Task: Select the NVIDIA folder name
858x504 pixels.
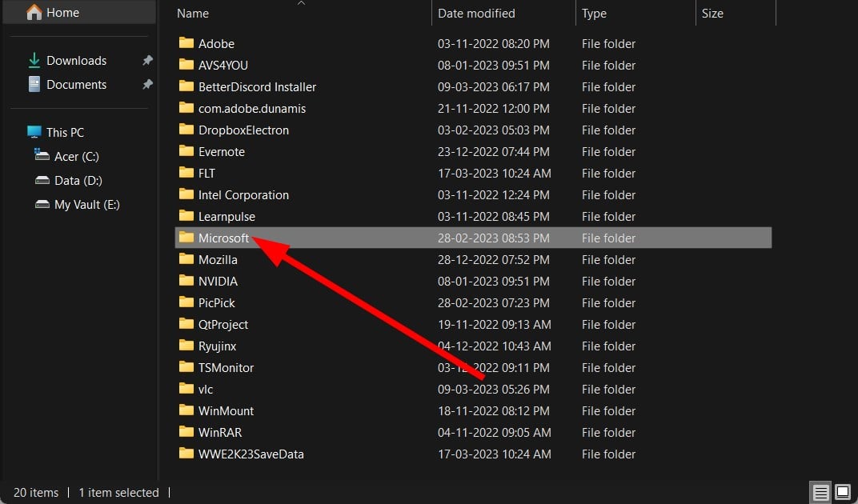Action: [218, 282]
